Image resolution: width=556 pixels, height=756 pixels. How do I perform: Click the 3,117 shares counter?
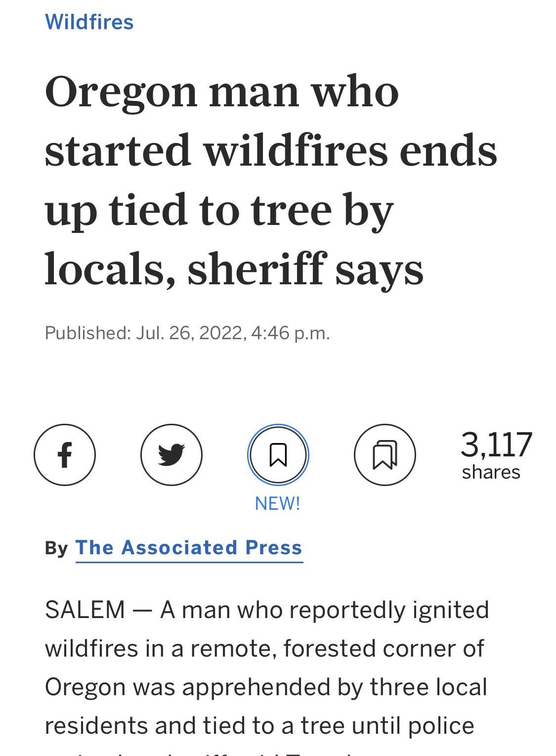coord(492,454)
